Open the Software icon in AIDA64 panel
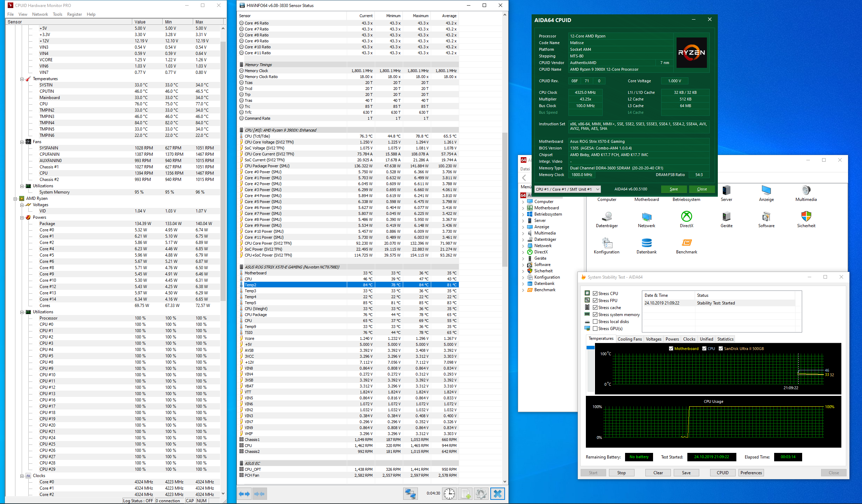The height and width of the screenshot is (504, 862). (766, 219)
